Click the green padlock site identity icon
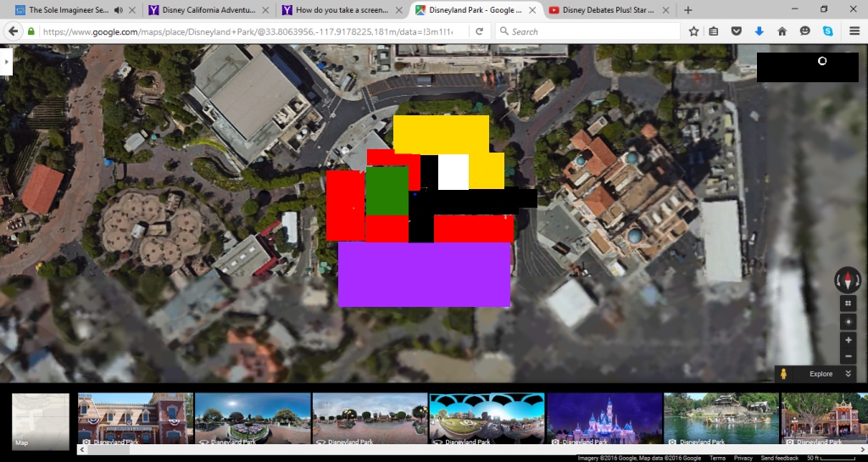Viewport: 868px width, 462px height. click(x=32, y=31)
